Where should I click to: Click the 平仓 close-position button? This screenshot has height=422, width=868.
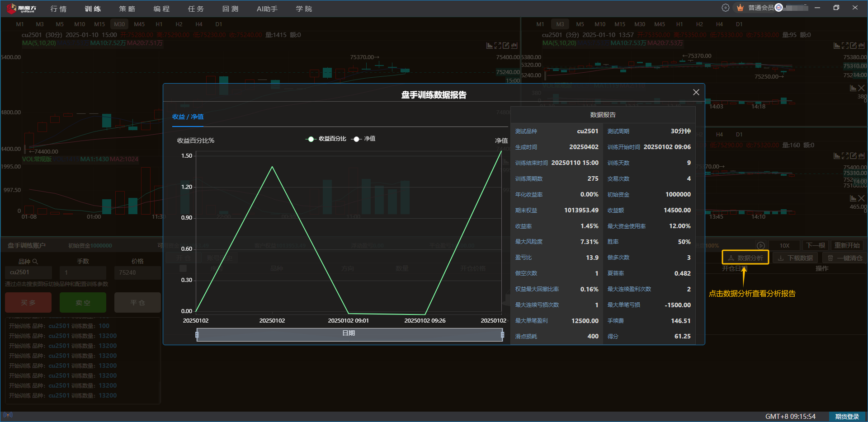coord(138,303)
